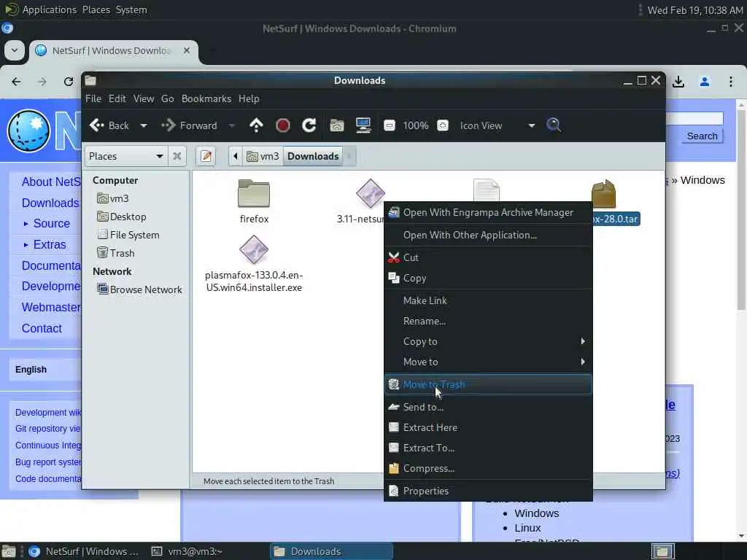Zoom in with the plus icon
747x560 pixels.
click(x=443, y=125)
